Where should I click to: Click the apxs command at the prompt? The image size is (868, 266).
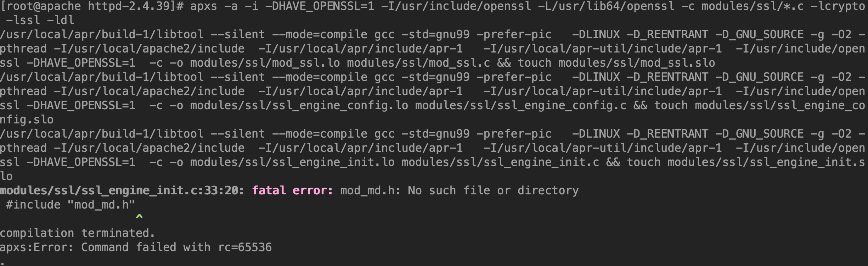click(x=203, y=6)
